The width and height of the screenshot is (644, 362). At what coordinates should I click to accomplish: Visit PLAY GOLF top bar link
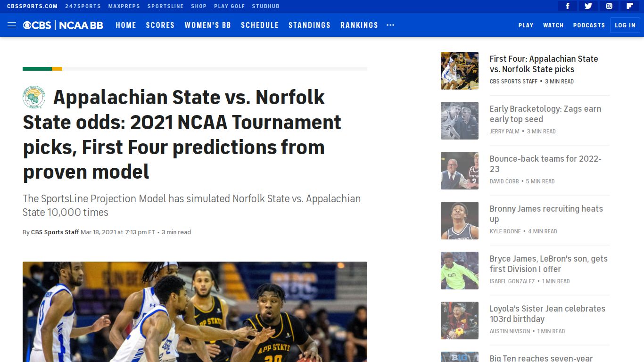(x=229, y=6)
